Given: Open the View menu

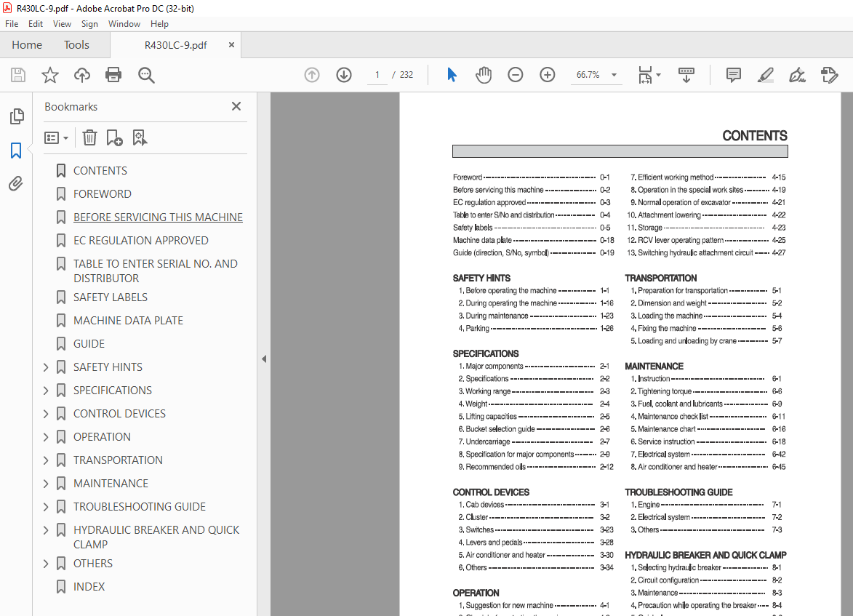Looking at the screenshot, I should click(62, 24).
